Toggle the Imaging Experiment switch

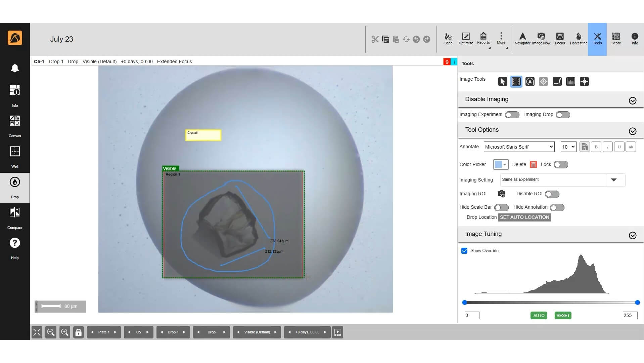coord(512,115)
